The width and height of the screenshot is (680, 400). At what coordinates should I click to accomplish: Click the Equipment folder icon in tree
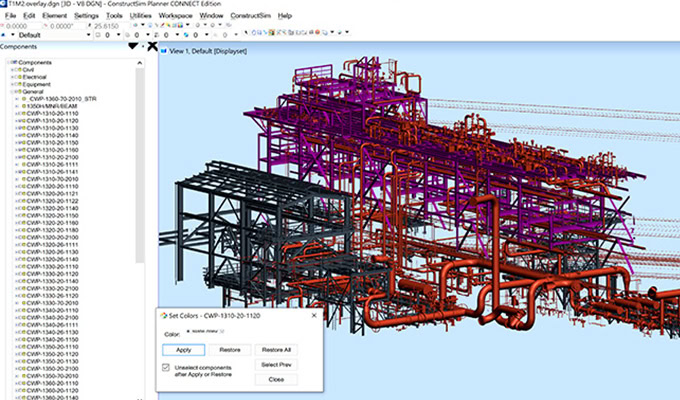(19, 84)
